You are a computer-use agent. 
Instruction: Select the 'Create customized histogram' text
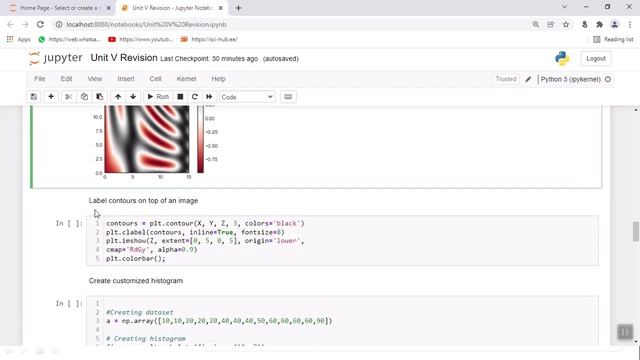pyautogui.click(x=136, y=280)
